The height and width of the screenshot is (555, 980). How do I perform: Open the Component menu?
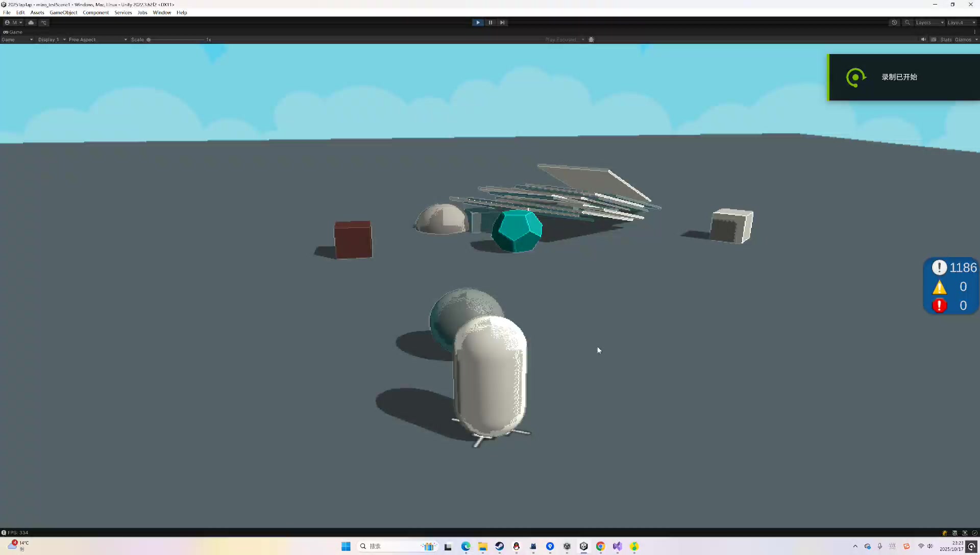click(x=95, y=12)
